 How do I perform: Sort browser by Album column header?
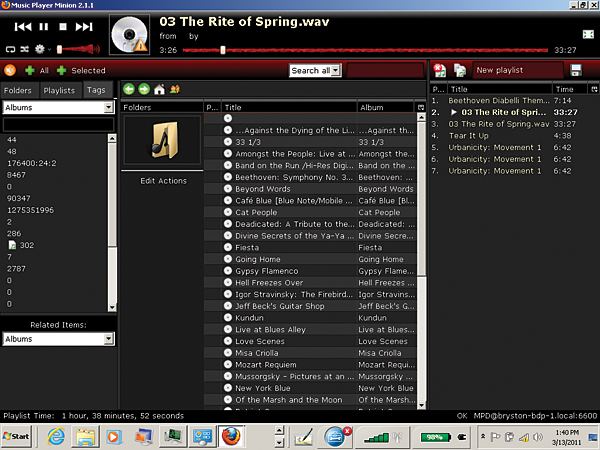385,108
